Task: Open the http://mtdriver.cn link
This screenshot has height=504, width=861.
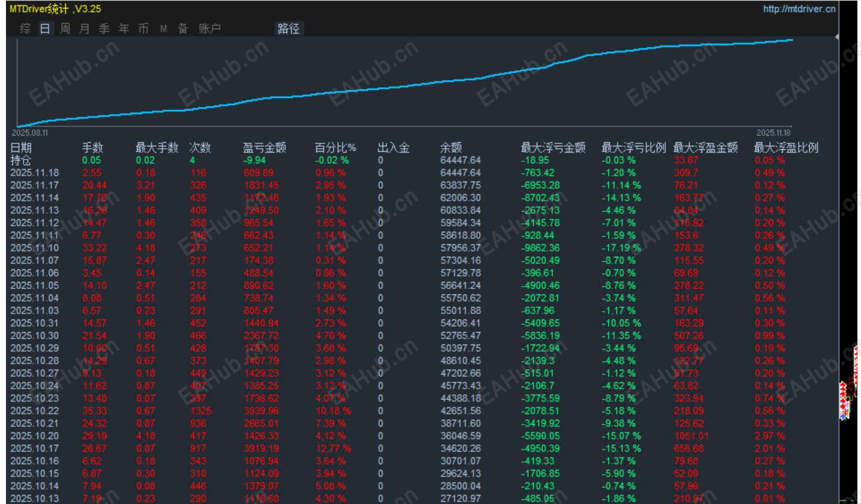Action: point(799,9)
